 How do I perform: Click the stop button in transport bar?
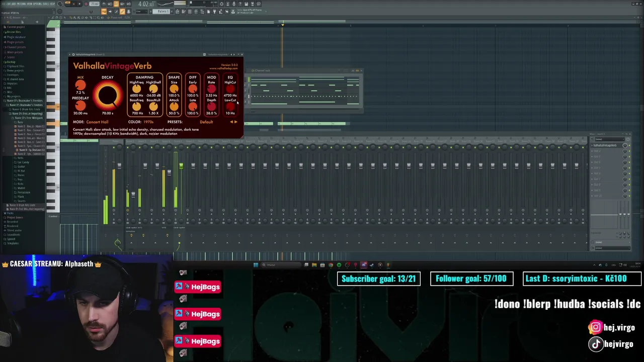[79, 4]
